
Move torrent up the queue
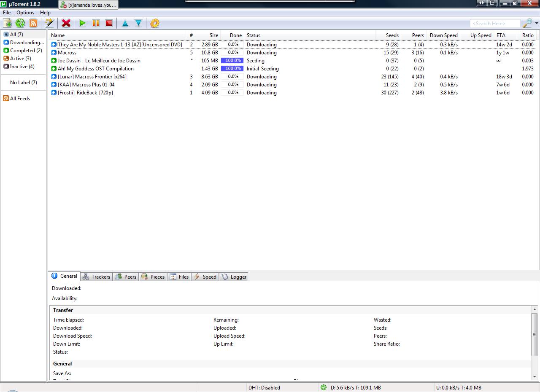[x=125, y=24]
